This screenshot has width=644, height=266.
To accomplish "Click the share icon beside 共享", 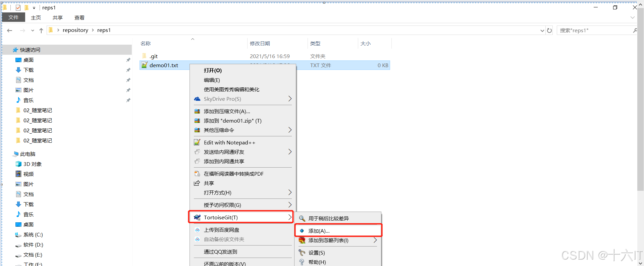I will point(197,183).
